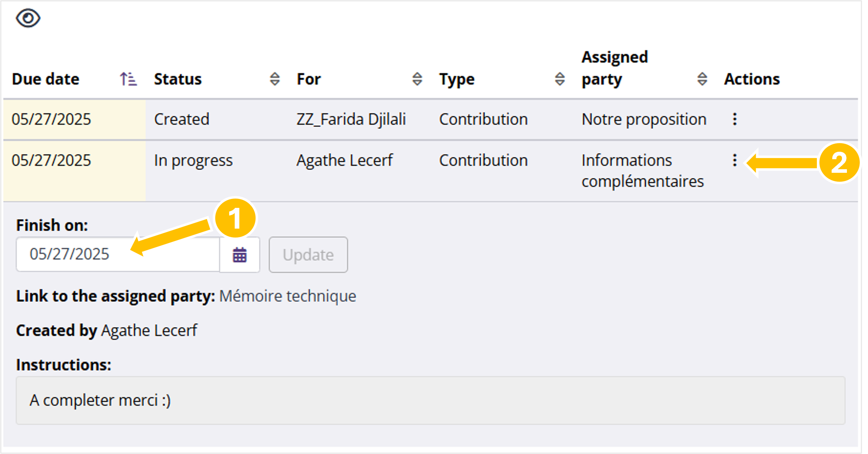
Task: Open the Mémoire technique link
Action: 287,296
